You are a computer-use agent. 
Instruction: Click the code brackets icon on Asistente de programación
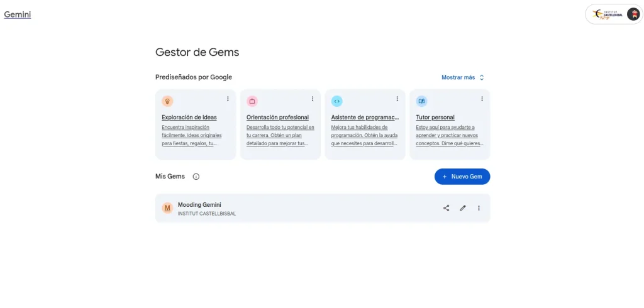(337, 101)
